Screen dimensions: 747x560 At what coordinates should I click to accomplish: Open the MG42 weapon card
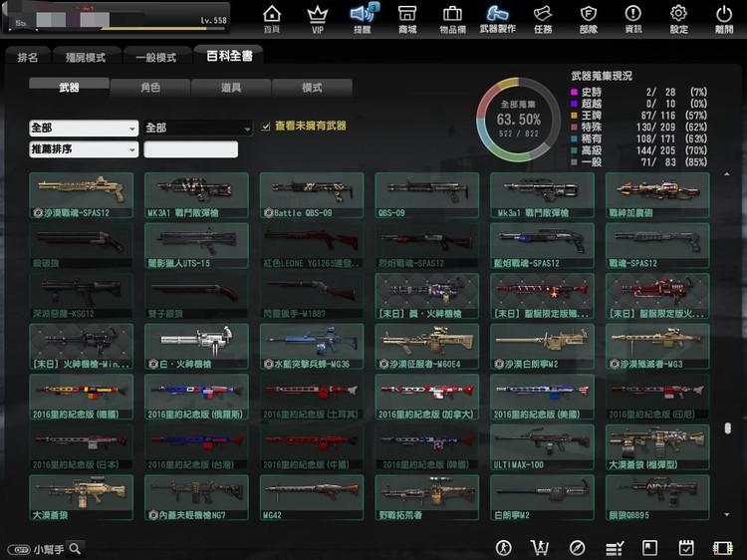click(x=312, y=497)
